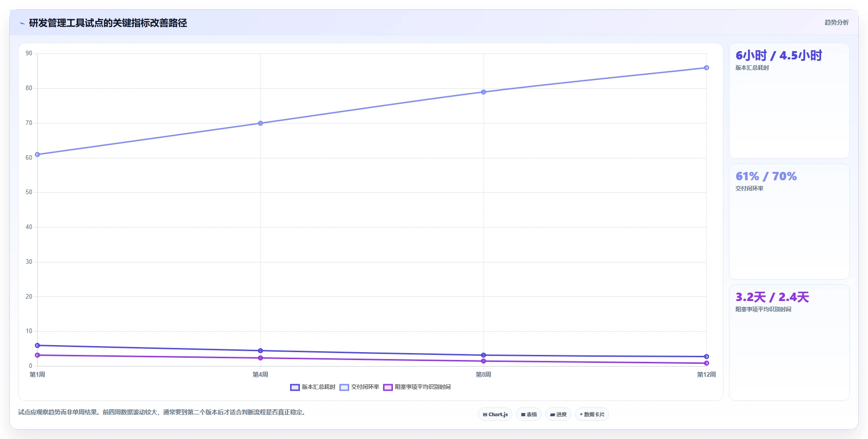Viewport: 868px width, 439px height.
Task: Click the 阻塞事项平均识别时间 legend label
Action: click(x=423, y=387)
